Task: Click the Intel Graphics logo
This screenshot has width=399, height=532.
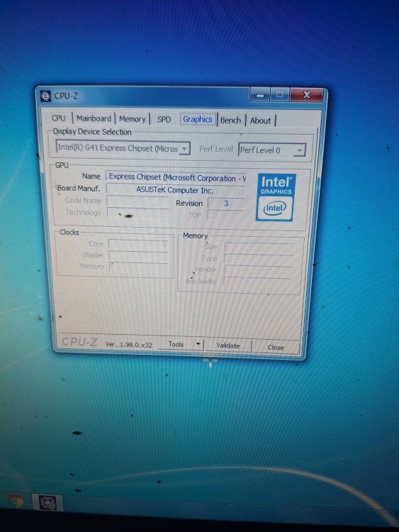Action: (276, 197)
